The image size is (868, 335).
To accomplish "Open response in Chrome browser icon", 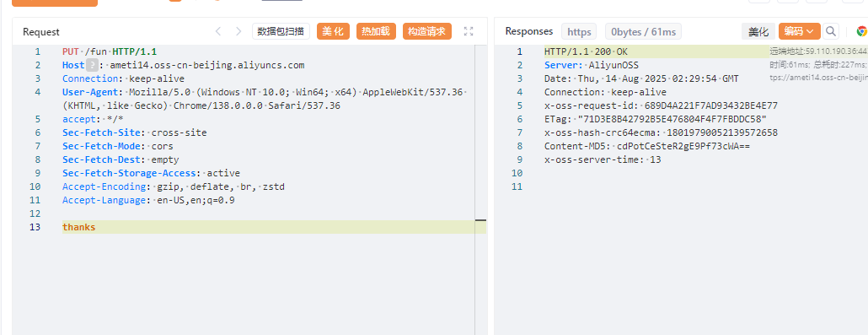I will coord(862,31).
